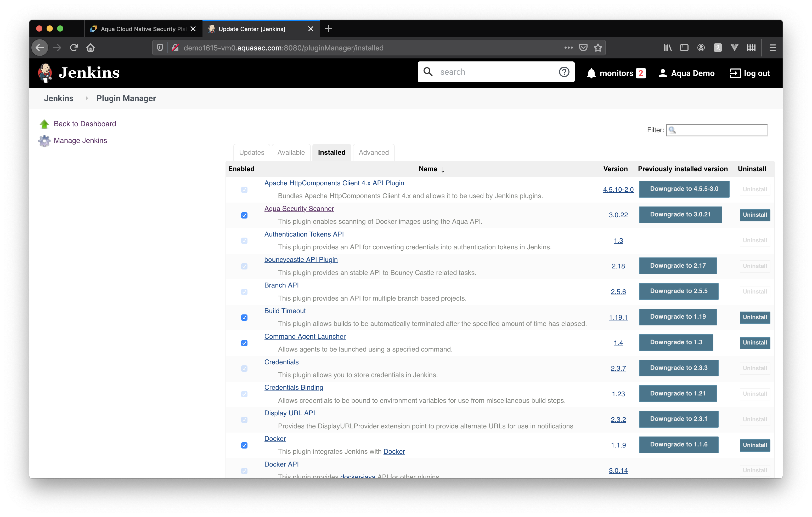
Task: Click the Aqua Security Scanner plugin link
Action: (x=300, y=208)
